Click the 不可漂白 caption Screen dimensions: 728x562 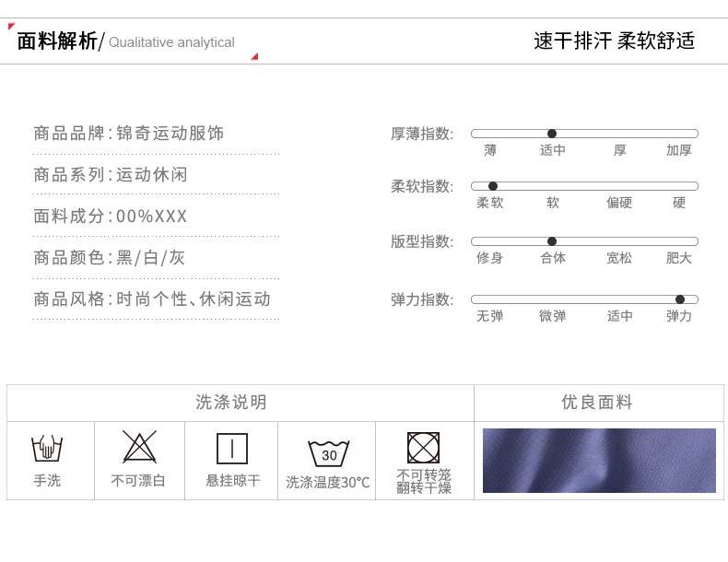[x=138, y=480]
